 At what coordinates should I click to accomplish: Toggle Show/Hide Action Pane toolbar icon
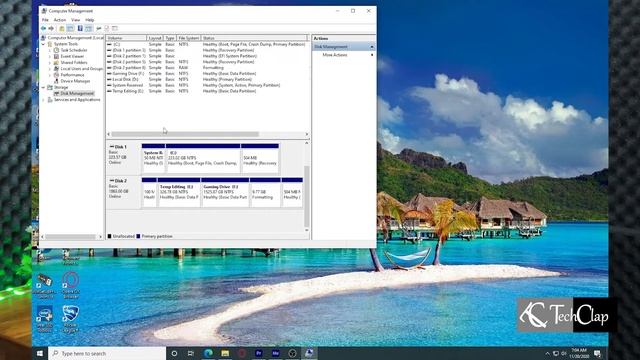[89, 28]
